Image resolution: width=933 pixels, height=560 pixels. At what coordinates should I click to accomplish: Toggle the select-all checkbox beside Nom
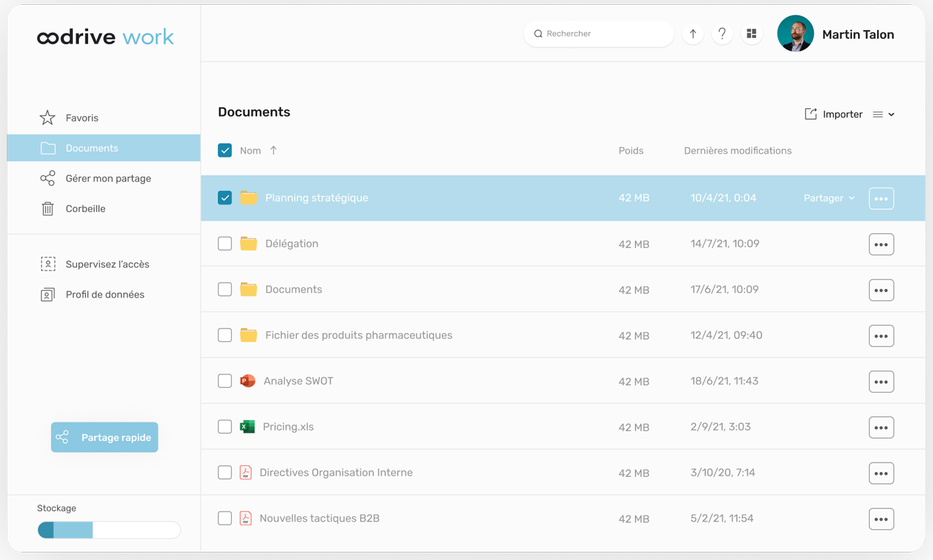click(225, 151)
